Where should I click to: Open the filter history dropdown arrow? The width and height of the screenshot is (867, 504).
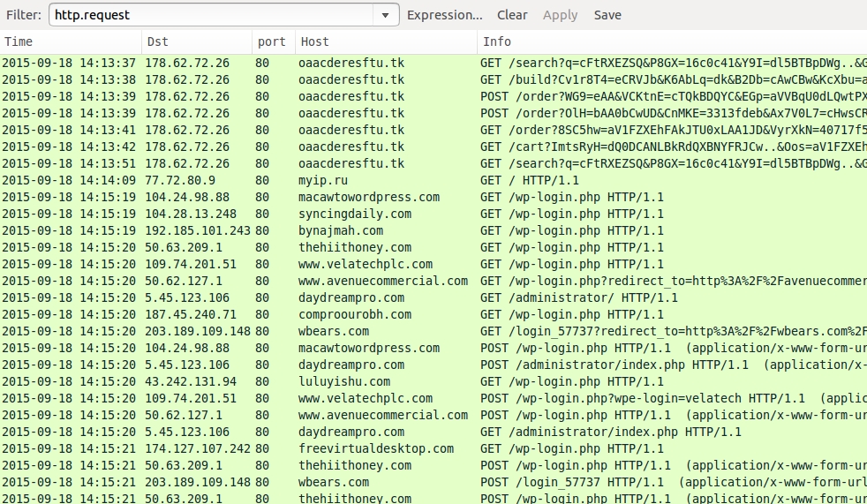386,15
